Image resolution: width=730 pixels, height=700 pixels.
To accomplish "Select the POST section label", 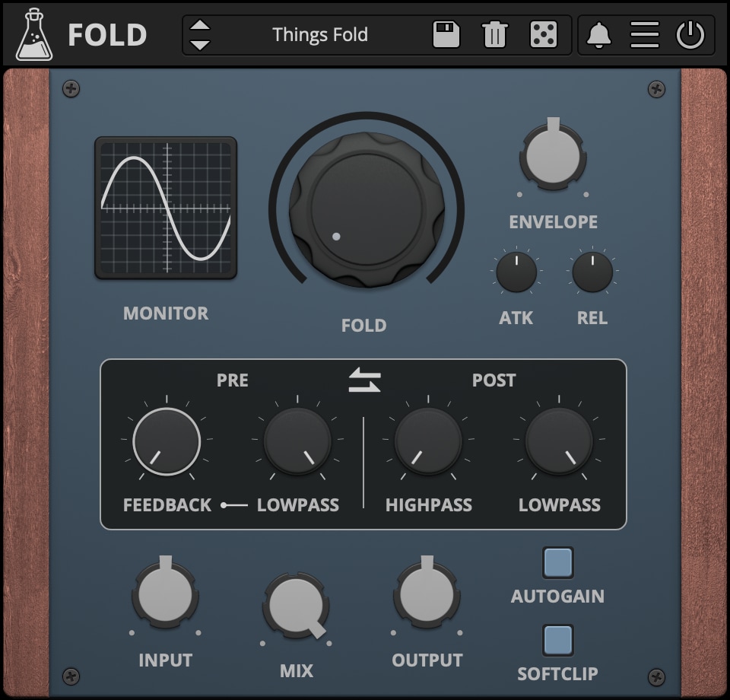I will pos(494,380).
